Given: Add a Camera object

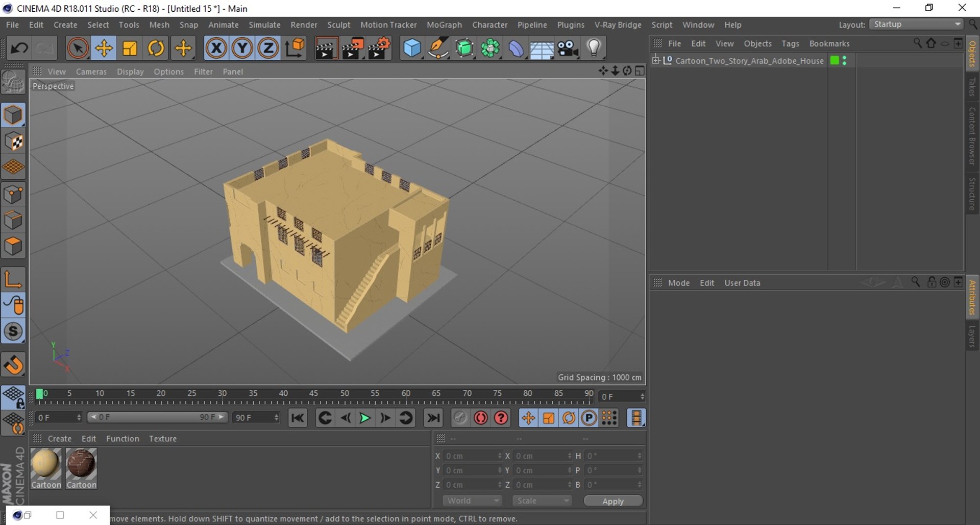Looking at the screenshot, I should (x=568, y=49).
